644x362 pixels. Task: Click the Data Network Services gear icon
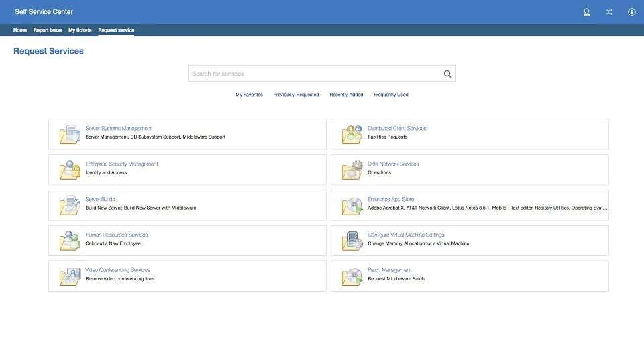click(x=352, y=170)
